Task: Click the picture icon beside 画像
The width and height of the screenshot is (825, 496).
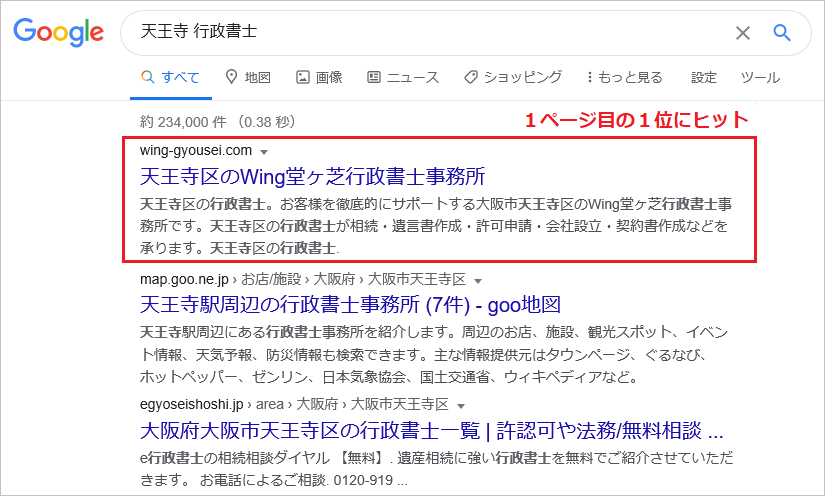Action: click(303, 77)
